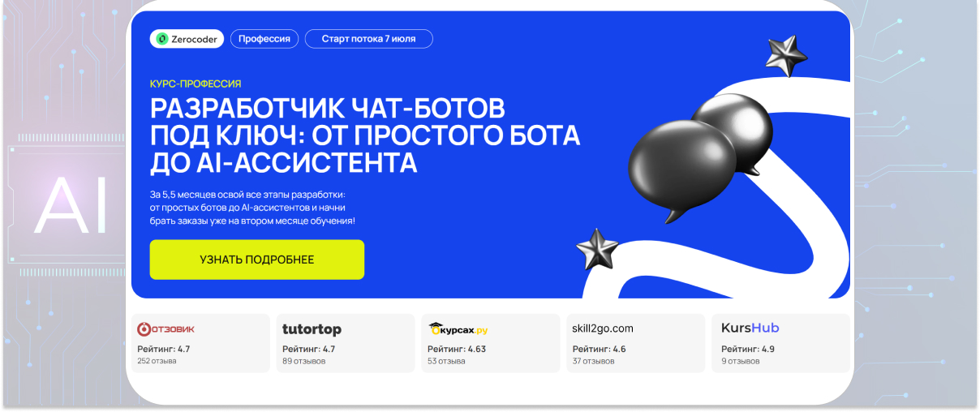
Task: Click the Старт потока 7 июля badge
Action: (x=369, y=39)
